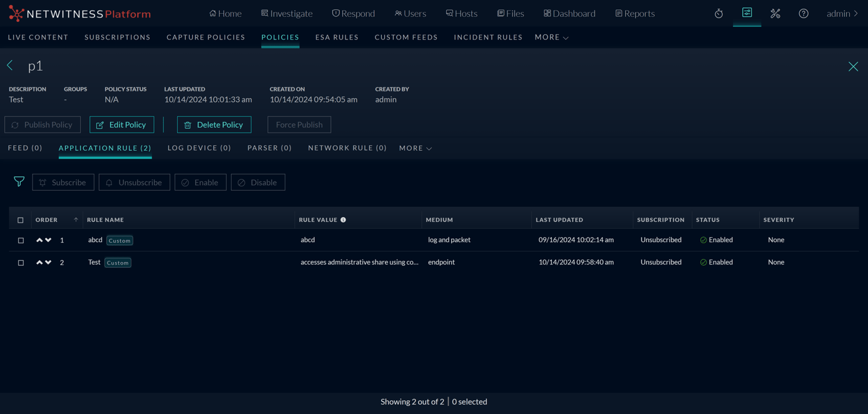Move Test rule up in order

(39, 263)
